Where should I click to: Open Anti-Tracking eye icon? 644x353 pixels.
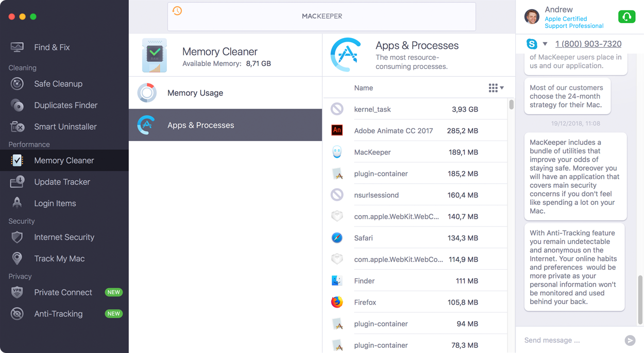pos(17,314)
